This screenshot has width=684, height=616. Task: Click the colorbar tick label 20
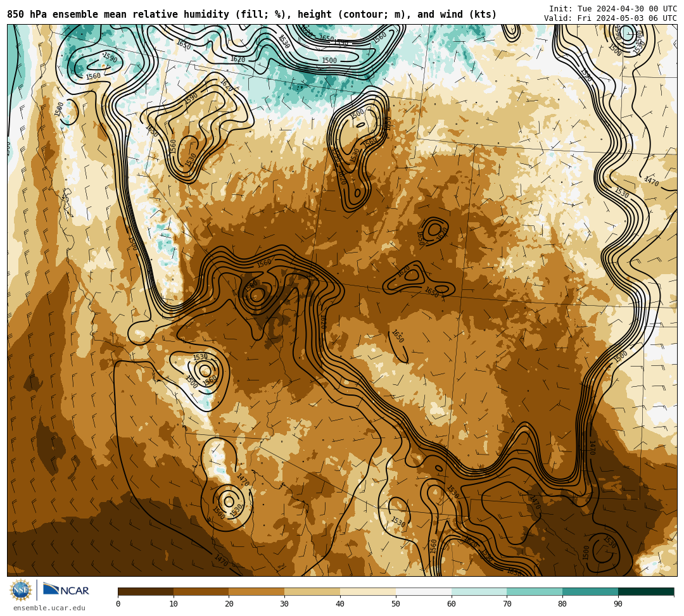tap(229, 604)
